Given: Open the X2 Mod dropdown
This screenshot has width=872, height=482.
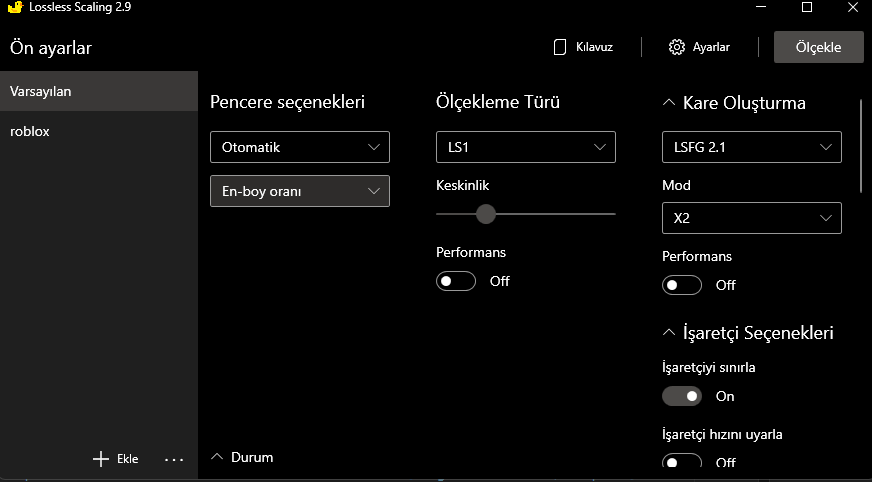Looking at the screenshot, I should (x=752, y=217).
